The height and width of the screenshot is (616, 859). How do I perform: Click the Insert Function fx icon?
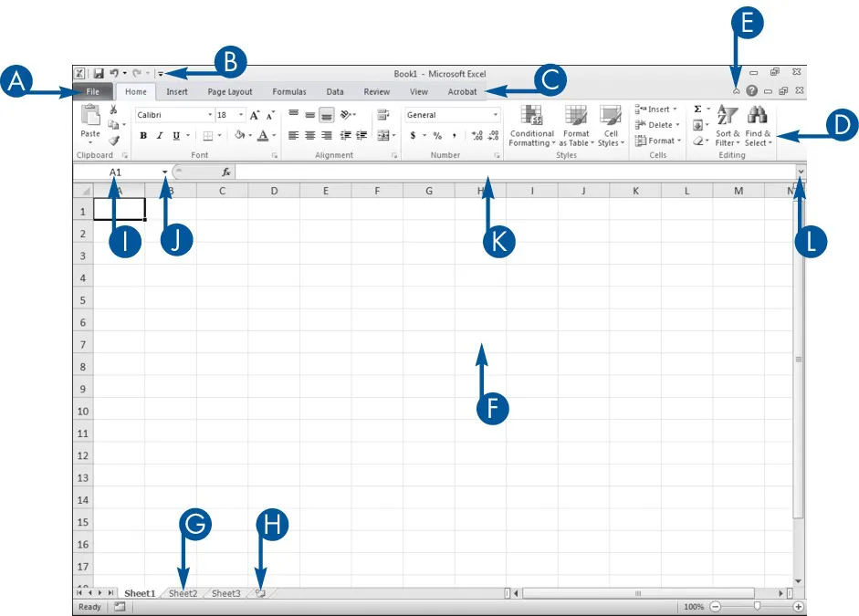tap(225, 172)
